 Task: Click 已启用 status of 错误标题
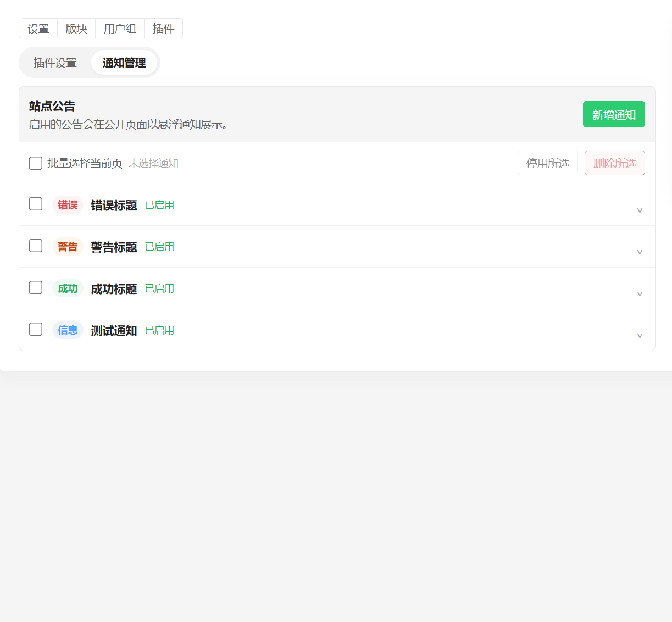click(x=159, y=205)
